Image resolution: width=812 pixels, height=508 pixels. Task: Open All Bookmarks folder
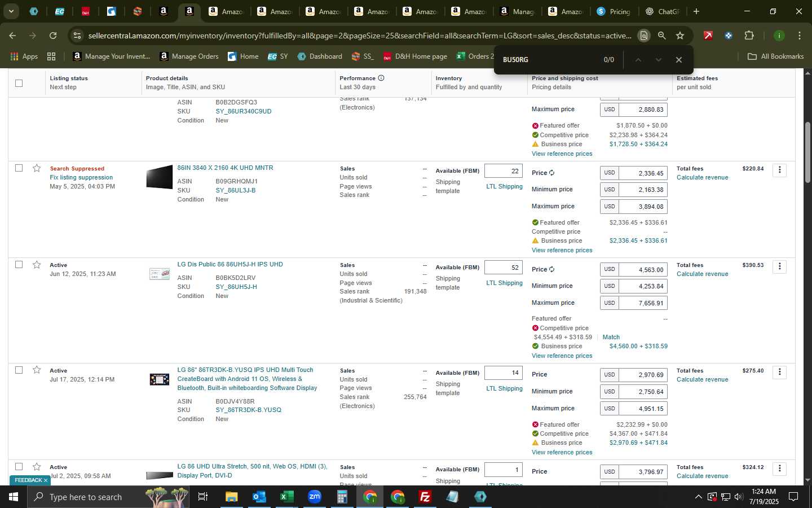coord(775,56)
